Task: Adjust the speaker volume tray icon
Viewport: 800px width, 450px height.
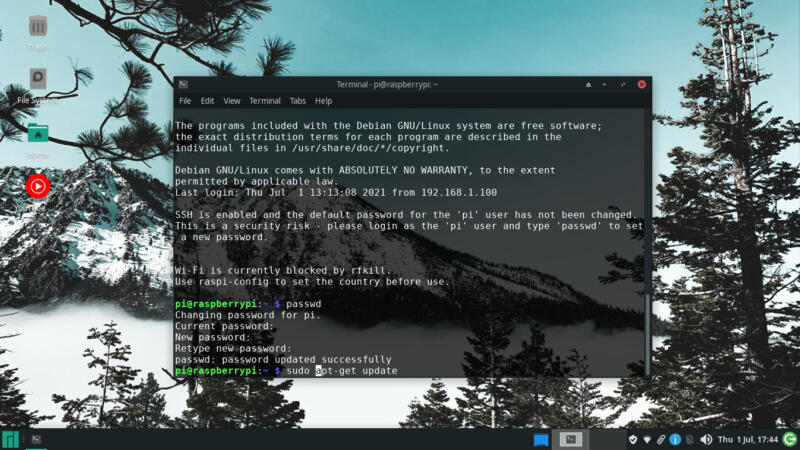Action: (x=706, y=439)
